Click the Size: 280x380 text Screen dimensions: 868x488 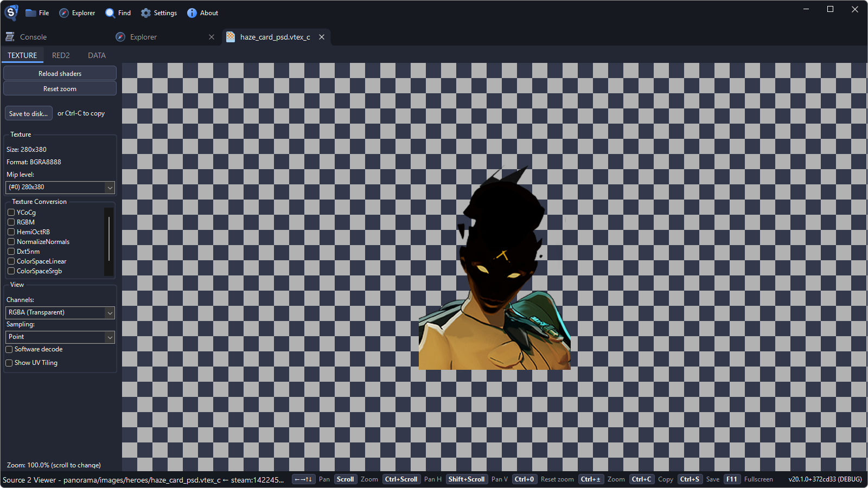(27, 150)
